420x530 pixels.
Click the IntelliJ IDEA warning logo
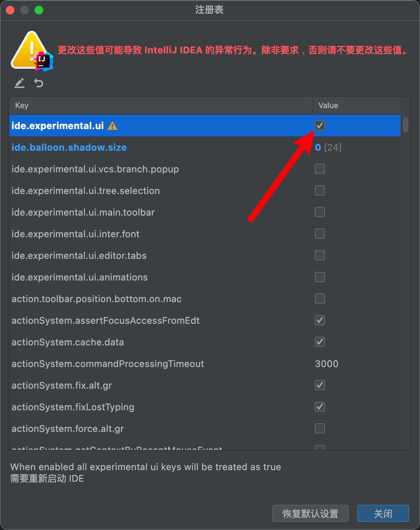pyautogui.click(x=32, y=51)
